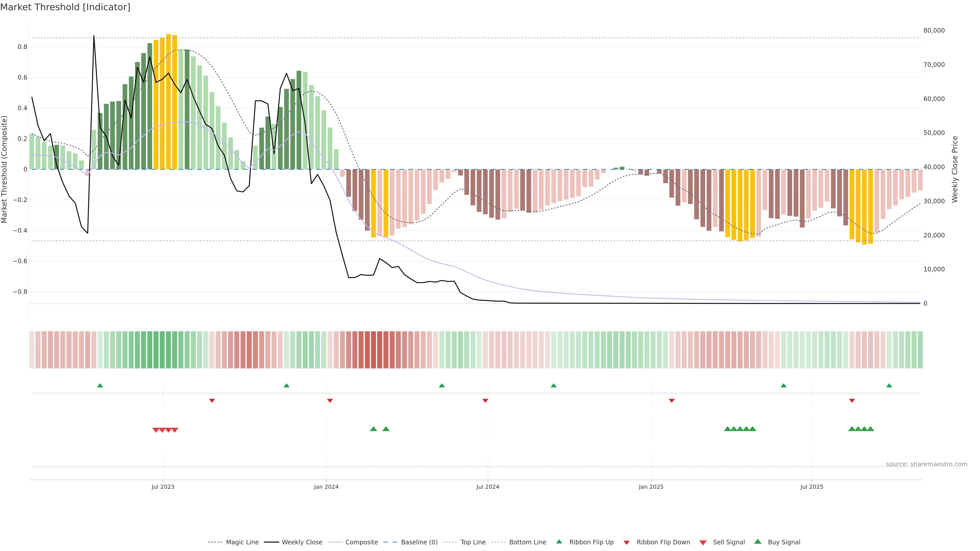Click the Buy Signal legend marker icon
This screenshot has height=551, width=980.
point(757,542)
